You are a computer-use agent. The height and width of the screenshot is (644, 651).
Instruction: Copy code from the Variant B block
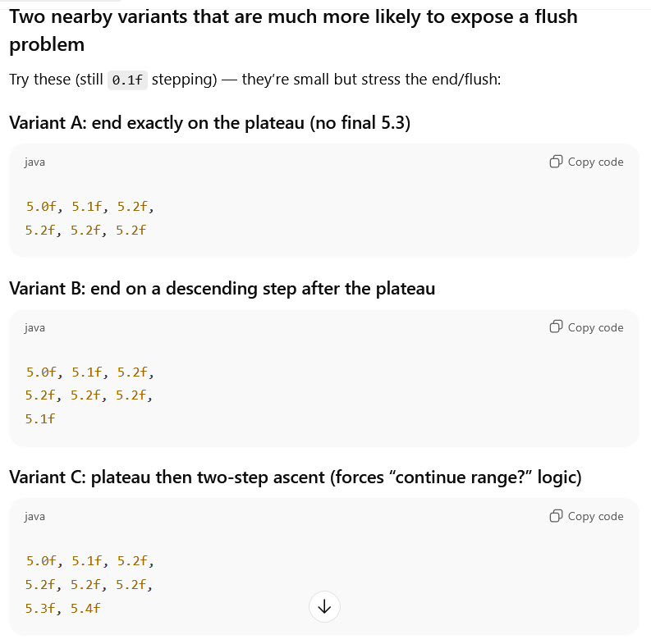coord(586,327)
